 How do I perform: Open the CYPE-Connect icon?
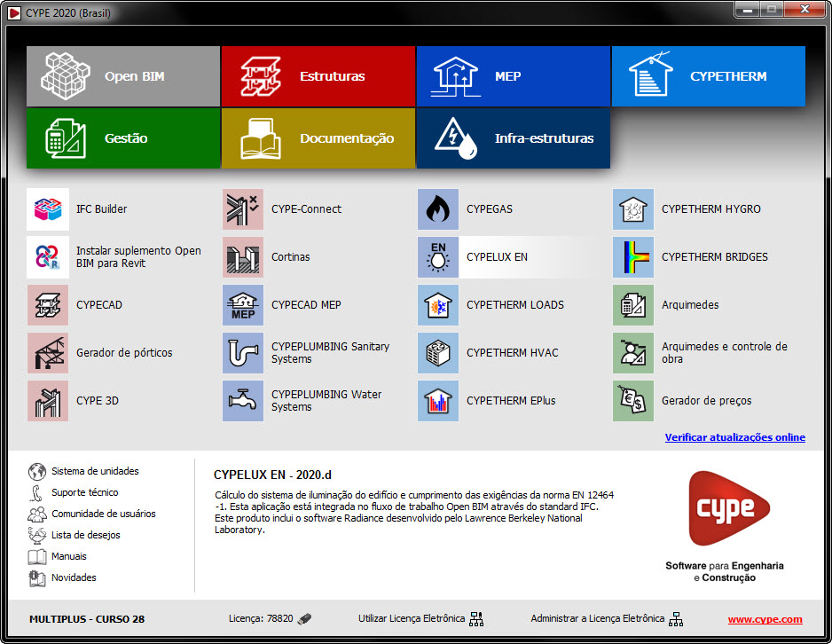click(x=243, y=209)
